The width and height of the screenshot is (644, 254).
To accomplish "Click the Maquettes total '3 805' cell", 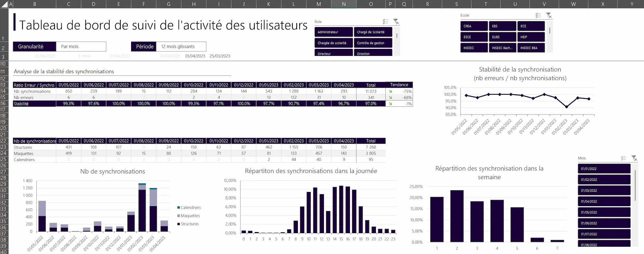I will (371, 153).
